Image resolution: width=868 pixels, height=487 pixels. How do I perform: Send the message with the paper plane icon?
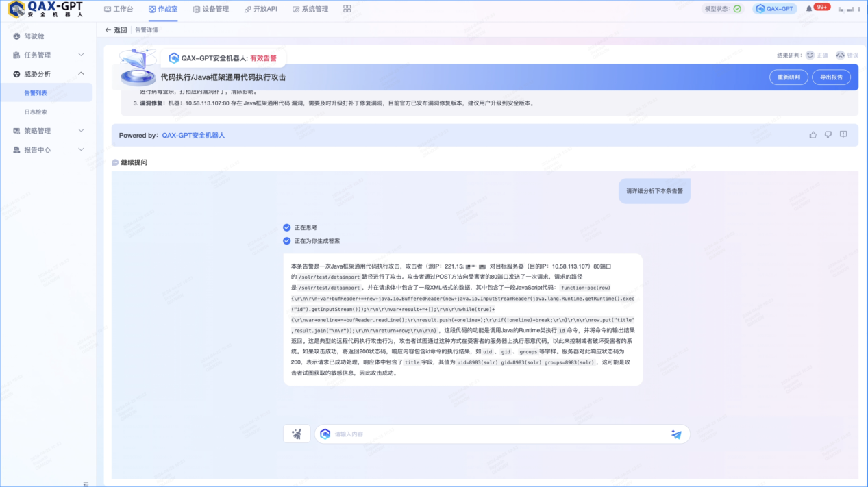(x=676, y=434)
